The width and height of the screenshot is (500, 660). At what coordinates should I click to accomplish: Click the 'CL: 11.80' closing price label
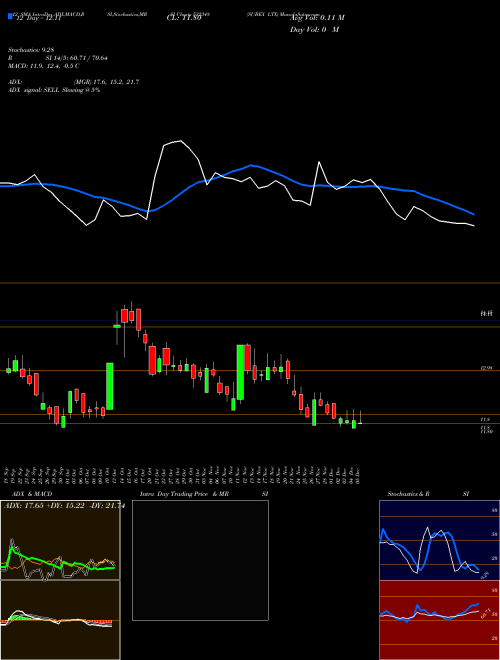[x=184, y=18]
